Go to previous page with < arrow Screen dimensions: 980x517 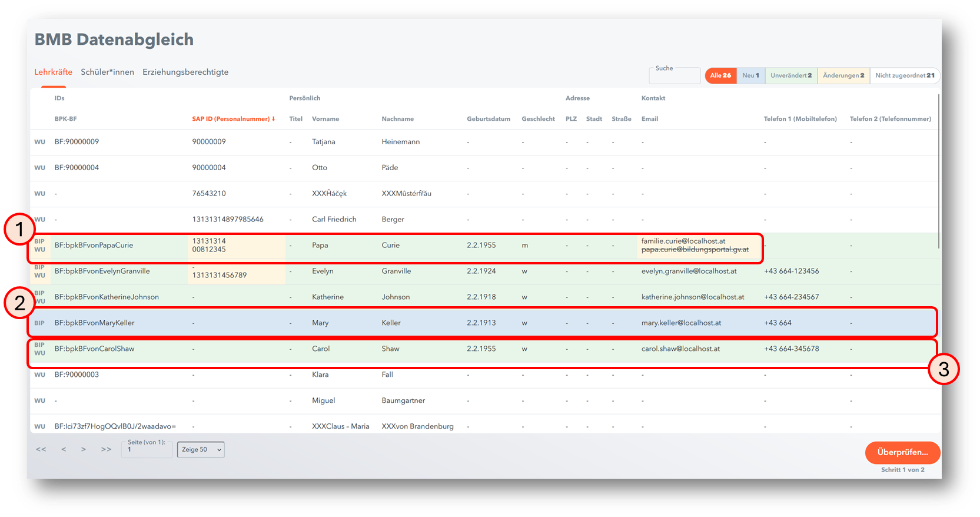(x=64, y=449)
